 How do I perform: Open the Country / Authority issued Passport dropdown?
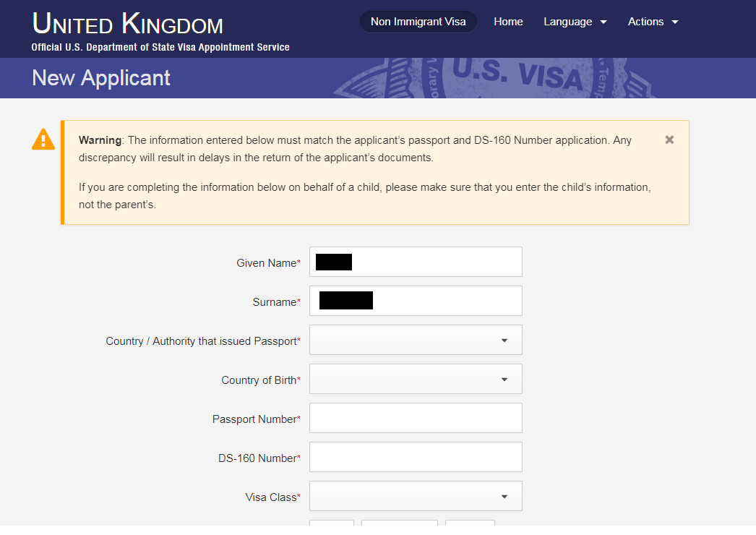[416, 340]
